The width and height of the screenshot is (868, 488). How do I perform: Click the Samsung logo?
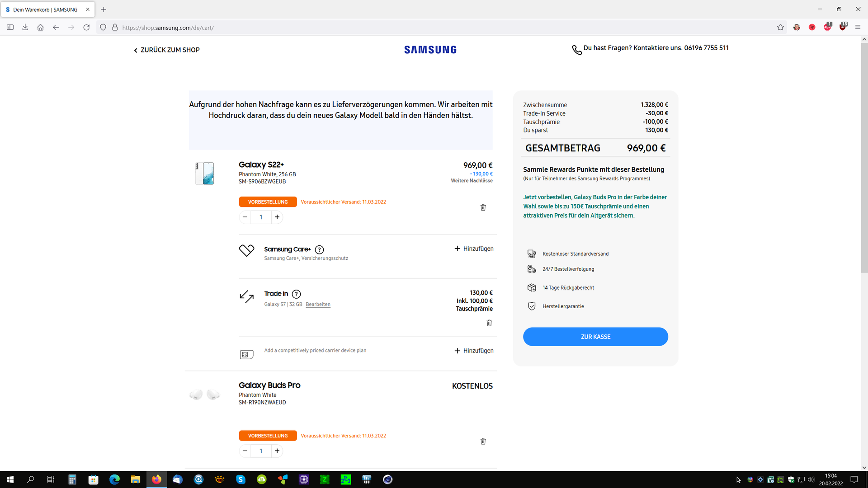point(430,50)
